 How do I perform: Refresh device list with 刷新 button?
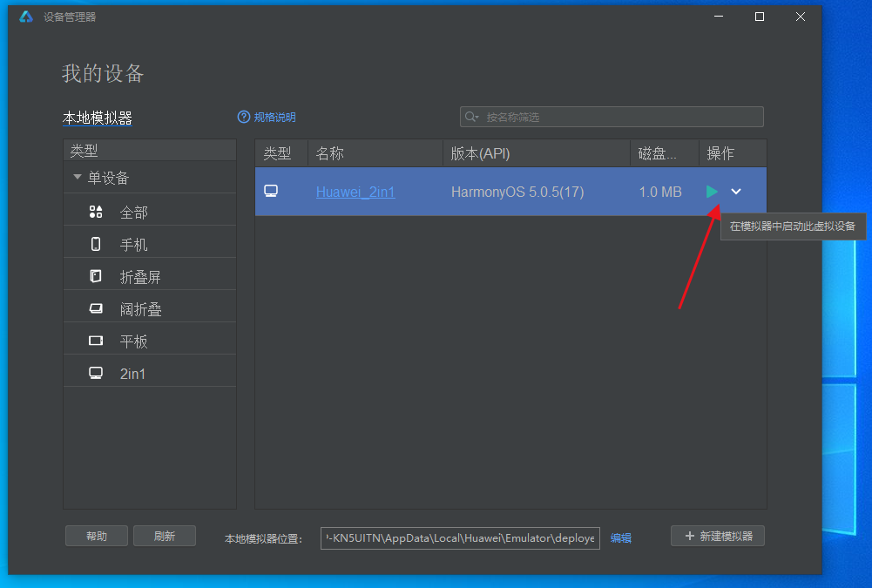165,537
